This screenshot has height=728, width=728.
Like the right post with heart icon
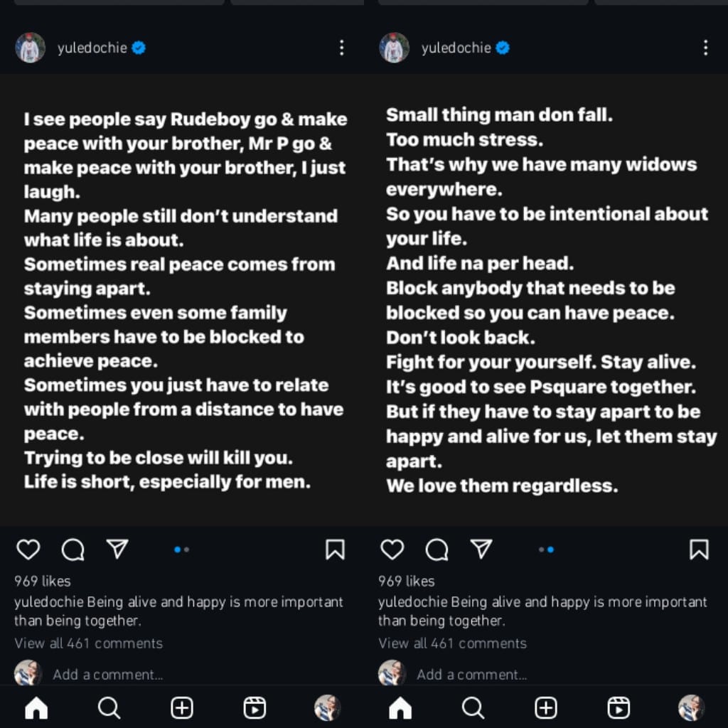pos(392,550)
